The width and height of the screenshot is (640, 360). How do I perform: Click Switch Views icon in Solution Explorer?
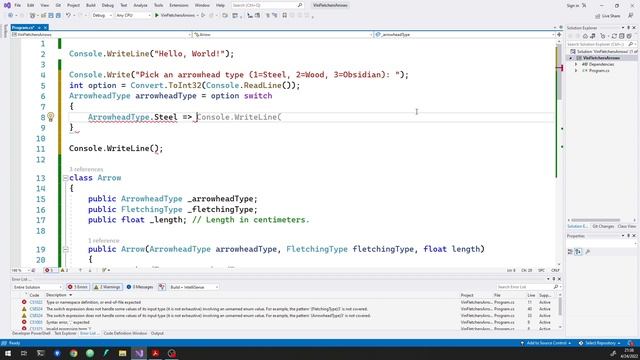(x=593, y=36)
